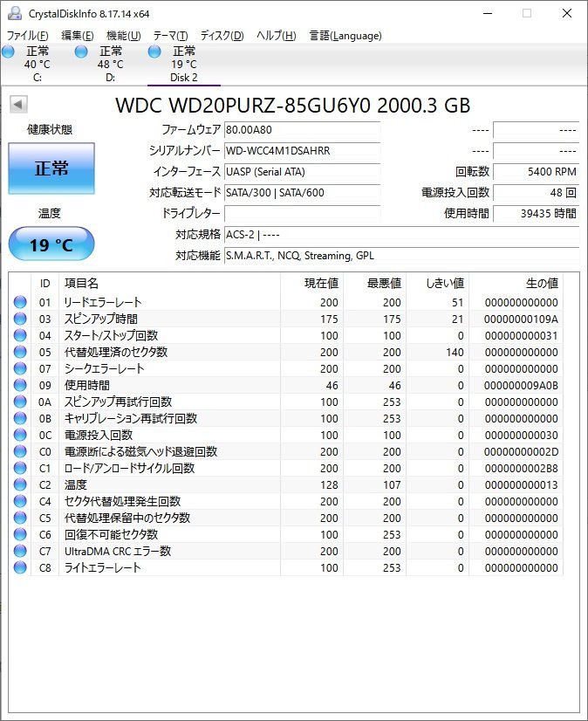
Task: Select raw value 00000000109A
Action: pyautogui.click(x=522, y=319)
